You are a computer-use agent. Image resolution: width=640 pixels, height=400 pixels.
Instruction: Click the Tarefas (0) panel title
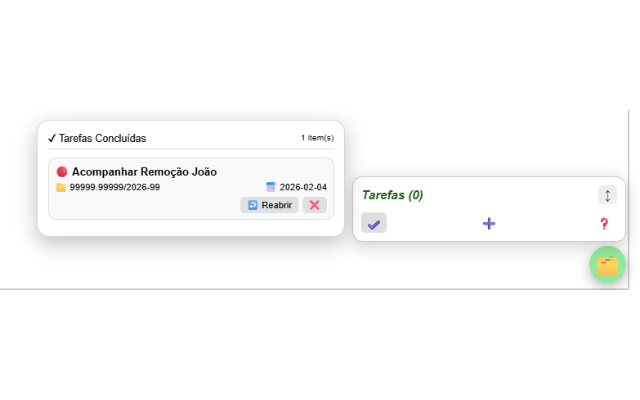pos(392,195)
